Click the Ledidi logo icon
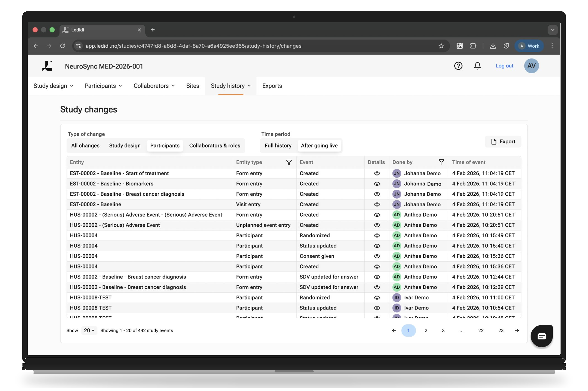The width and height of the screenshot is (588, 391). tap(47, 66)
